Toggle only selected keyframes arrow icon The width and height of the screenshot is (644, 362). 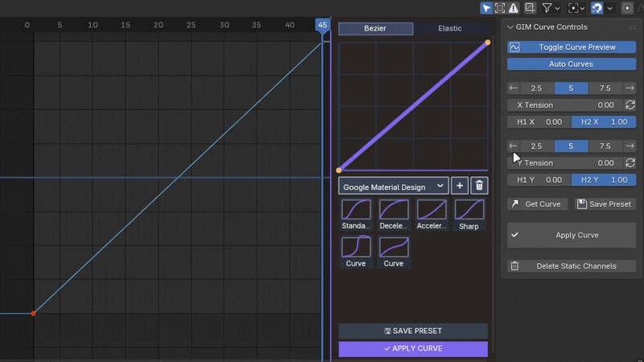pos(486,8)
